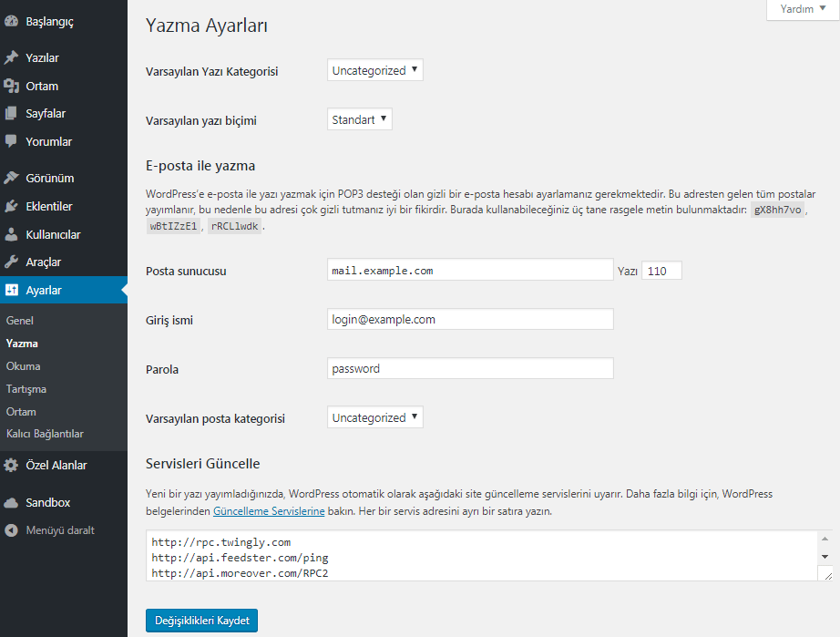Click the Posta sunucusu input field
The image size is (840, 637).
470,270
